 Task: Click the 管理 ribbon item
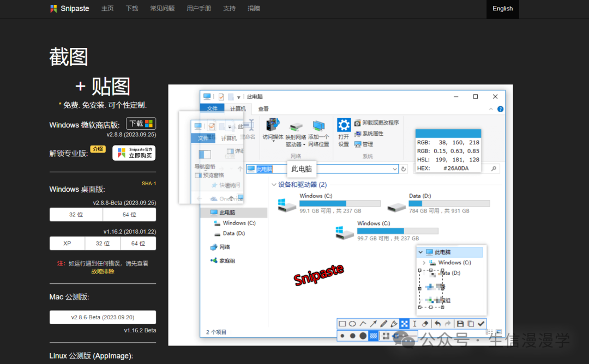364,144
